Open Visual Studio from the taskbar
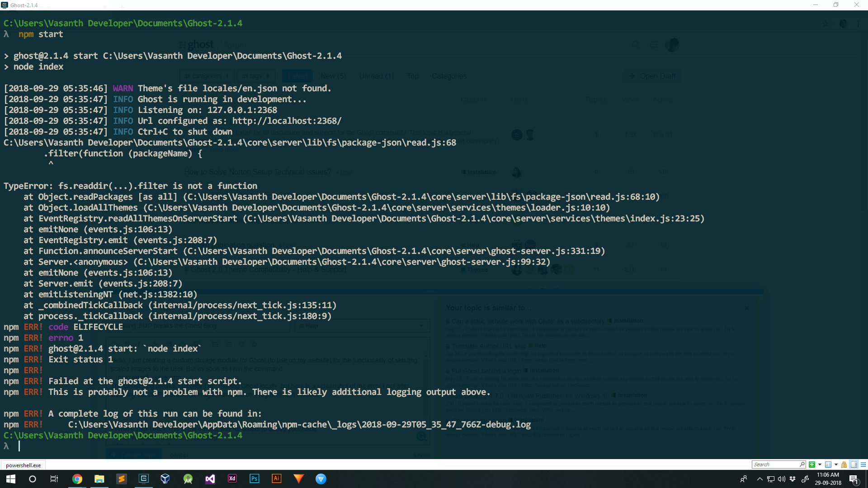868x488 pixels. [x=210, y=479]
